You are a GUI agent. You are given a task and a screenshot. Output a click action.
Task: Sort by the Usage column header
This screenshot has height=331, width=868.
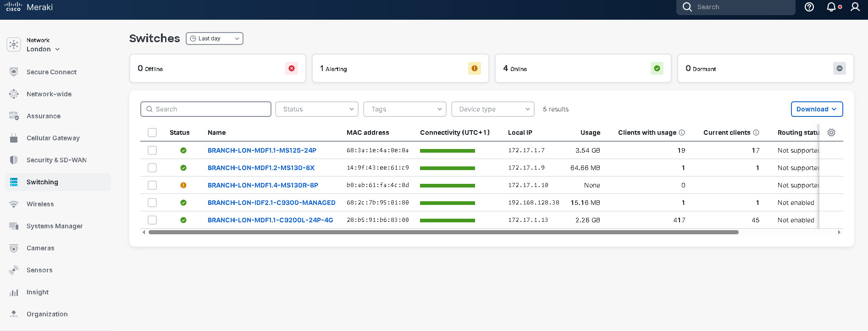point(590,132)
